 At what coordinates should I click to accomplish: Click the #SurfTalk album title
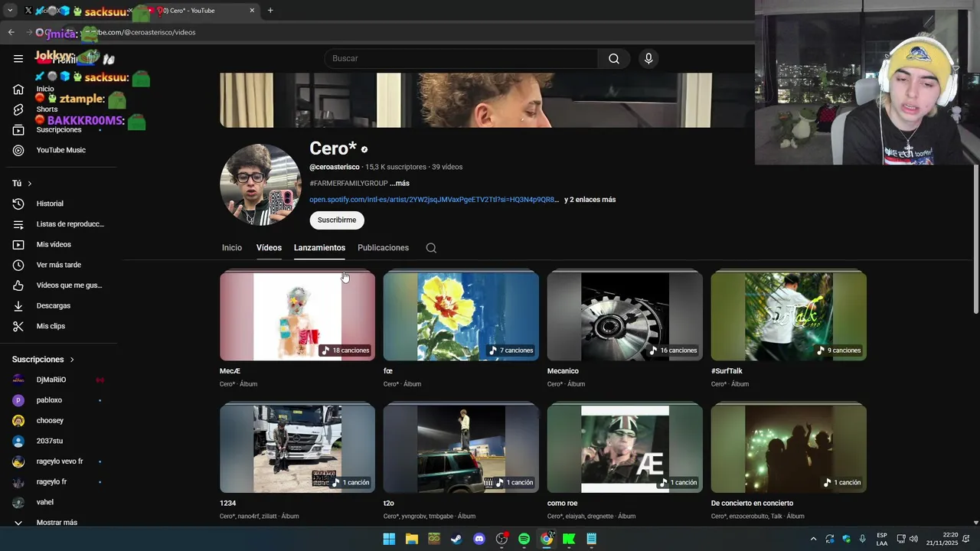pyautogui.click(x=727, y=371)
